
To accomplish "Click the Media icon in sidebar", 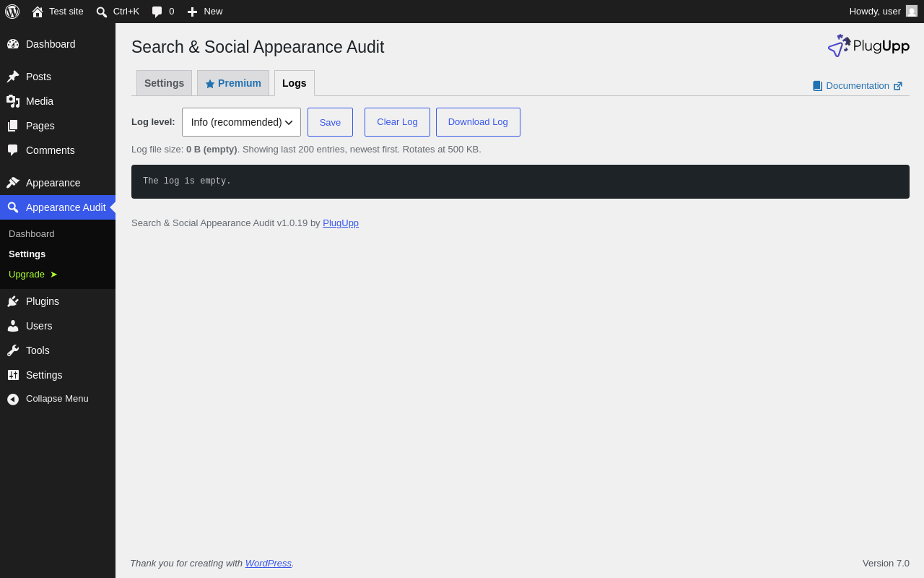I will pos(13,101).
